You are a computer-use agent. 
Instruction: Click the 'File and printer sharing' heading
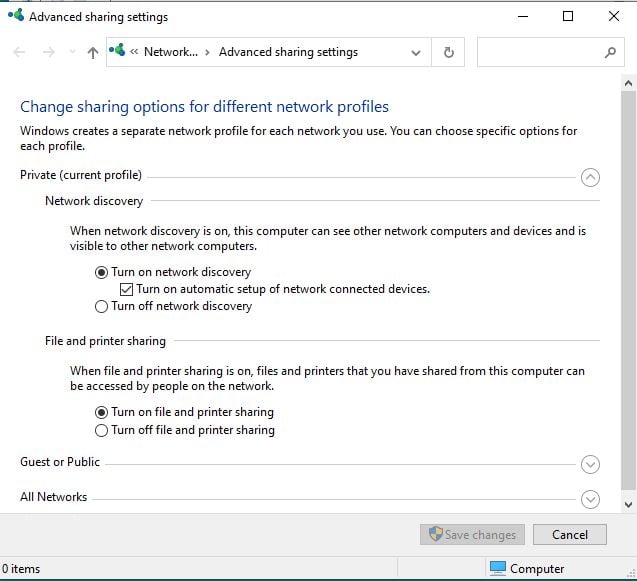click(105, 341)
